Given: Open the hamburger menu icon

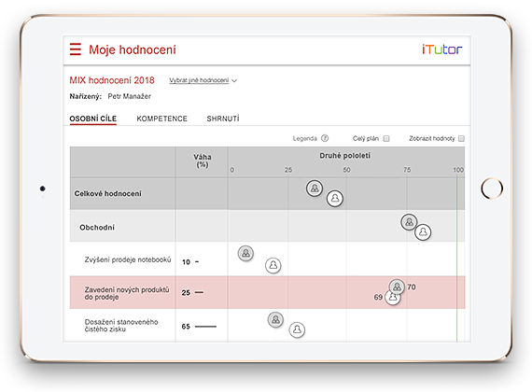Looking at the screenshot, I should click(76, 49).
